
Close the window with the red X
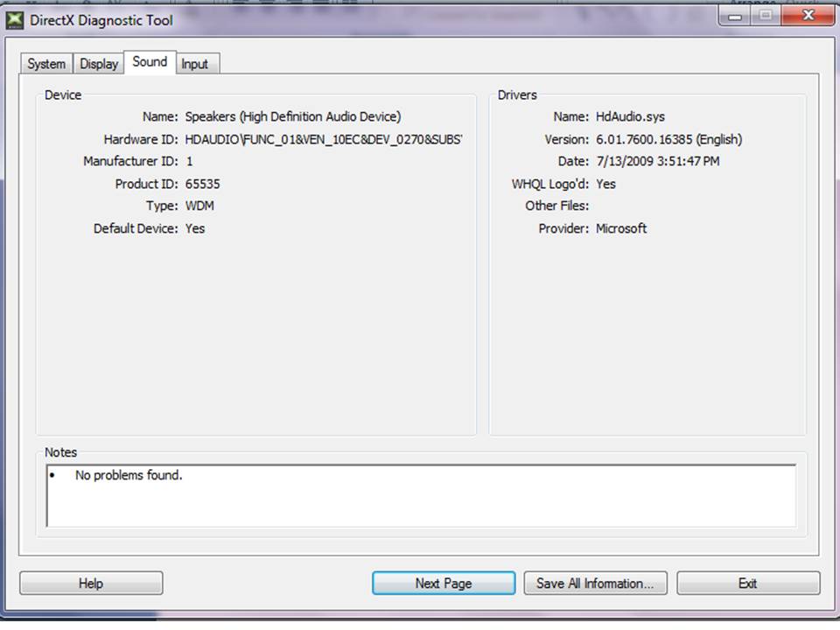(x=808, y=16)
